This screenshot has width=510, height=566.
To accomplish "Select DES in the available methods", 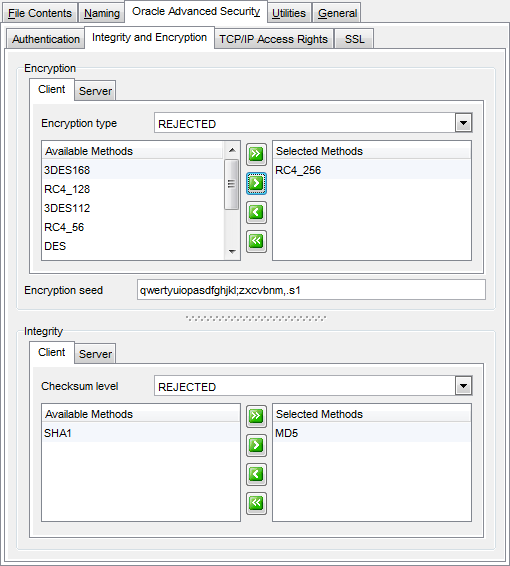I will 133,246.
